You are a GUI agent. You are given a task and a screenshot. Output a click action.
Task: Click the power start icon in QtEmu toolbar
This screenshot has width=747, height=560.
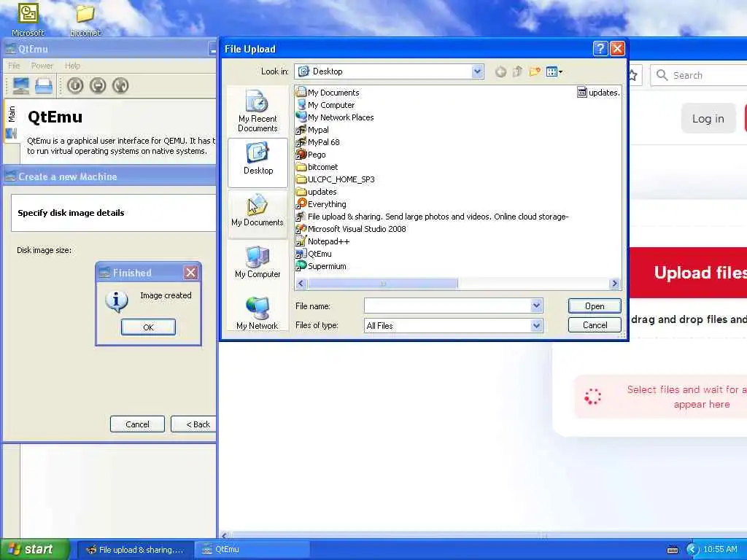click(75, 86)
